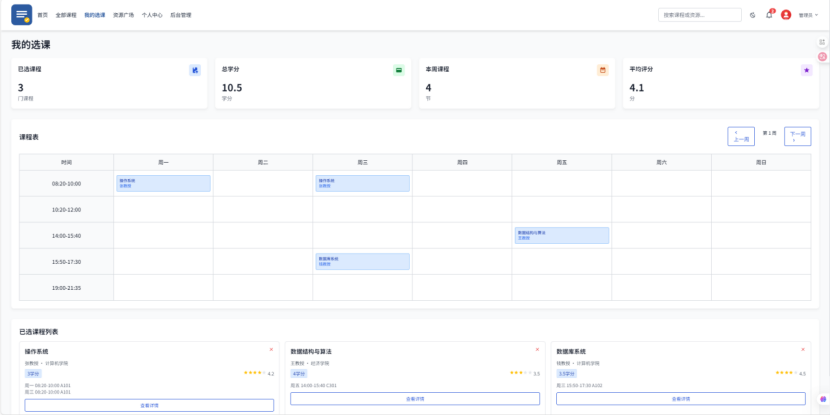
Task: Click the 14:00-15:40 time row header
Action: (66, 236)
